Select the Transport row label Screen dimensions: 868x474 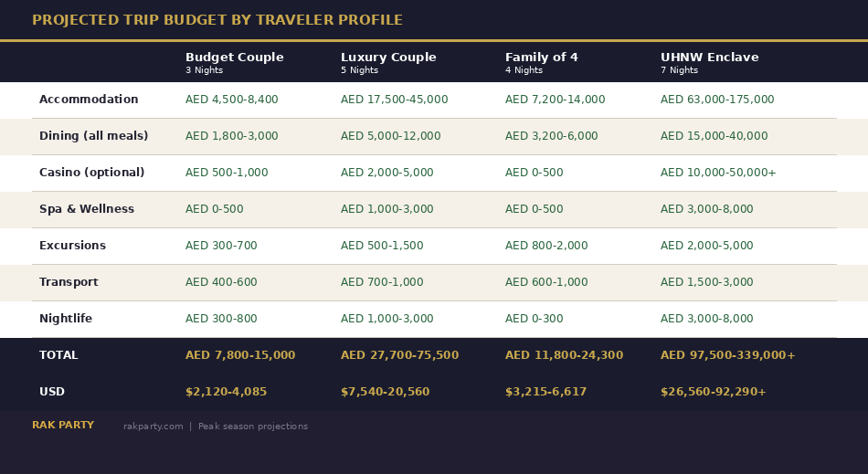point(69,282)
